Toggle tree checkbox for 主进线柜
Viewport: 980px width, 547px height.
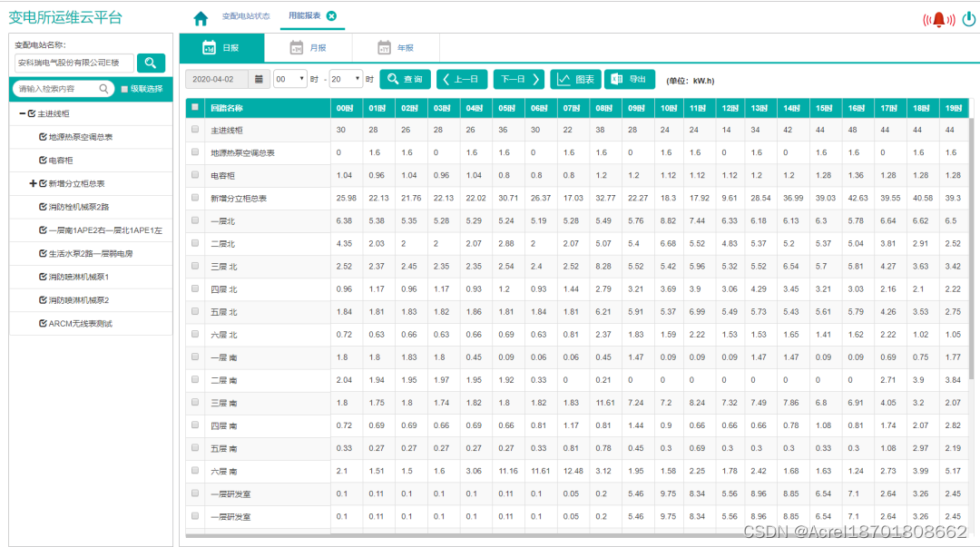(x=31, y=113)
